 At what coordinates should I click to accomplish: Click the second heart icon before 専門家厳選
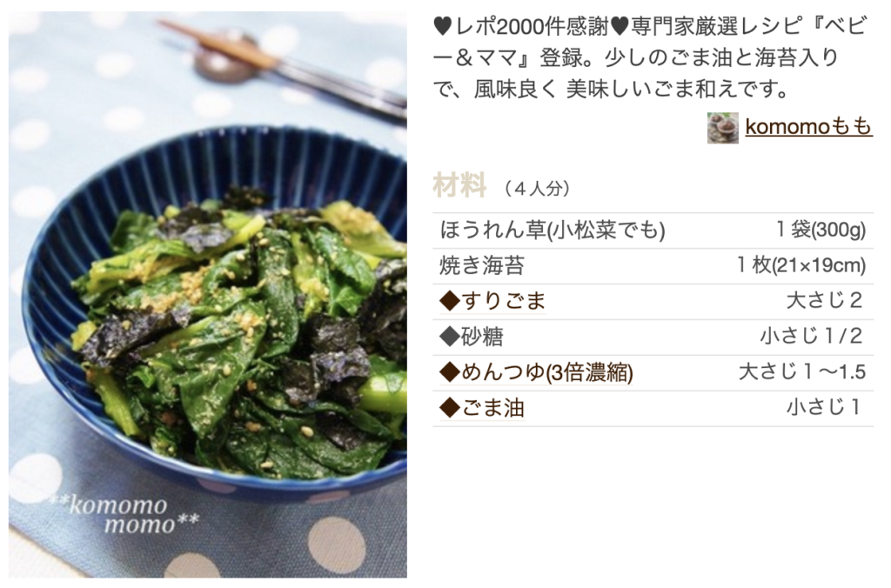point(619,26)
